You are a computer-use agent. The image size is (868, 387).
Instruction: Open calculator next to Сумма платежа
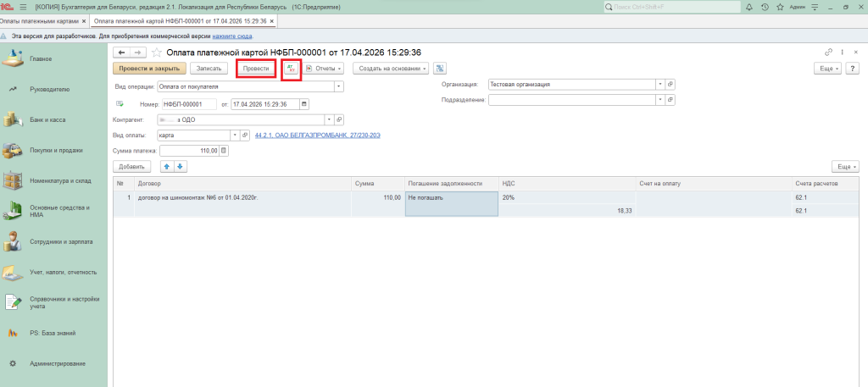pyautogui.click(x=224, y=151)
